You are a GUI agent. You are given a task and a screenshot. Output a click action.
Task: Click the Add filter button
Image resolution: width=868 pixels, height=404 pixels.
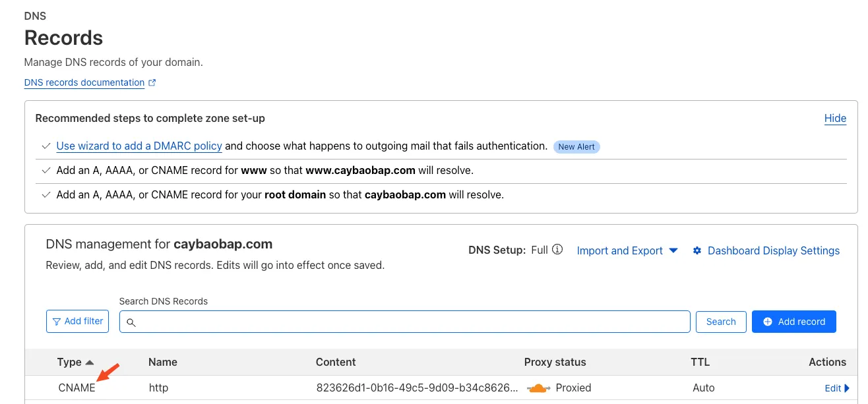pyautogui.click(x=77, y=322)
